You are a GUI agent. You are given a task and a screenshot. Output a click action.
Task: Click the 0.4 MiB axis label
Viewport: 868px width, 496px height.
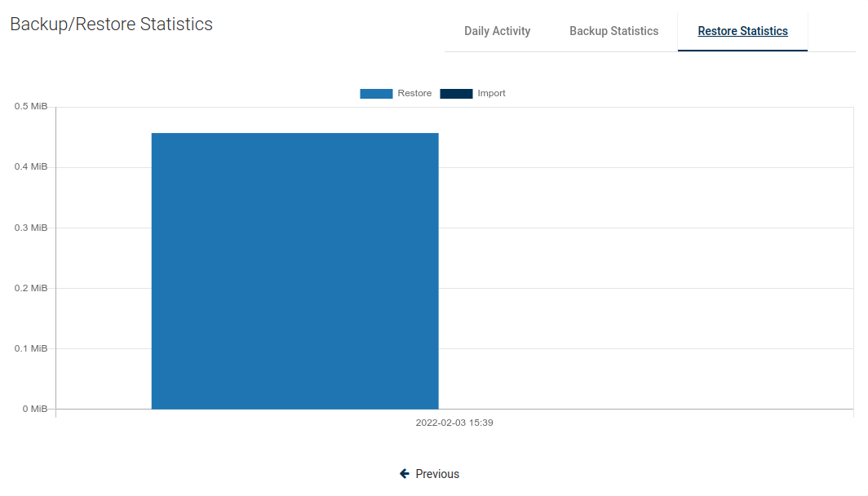click(31, 167)
